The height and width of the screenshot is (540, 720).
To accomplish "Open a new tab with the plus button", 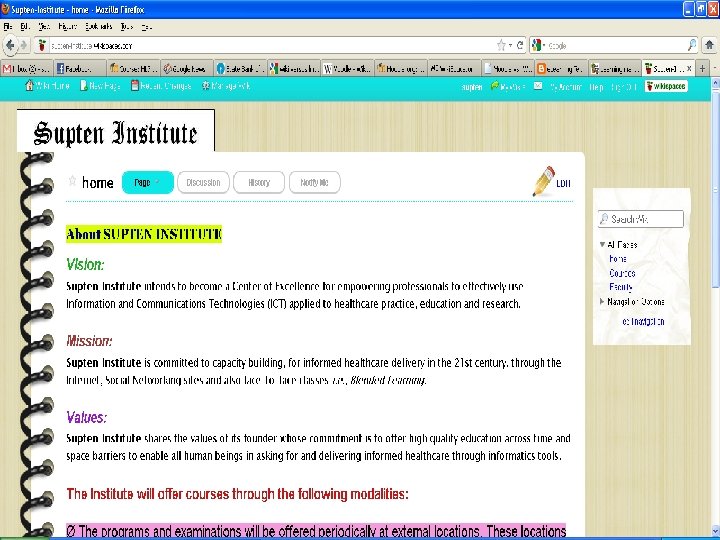I will tap(702, 68).
